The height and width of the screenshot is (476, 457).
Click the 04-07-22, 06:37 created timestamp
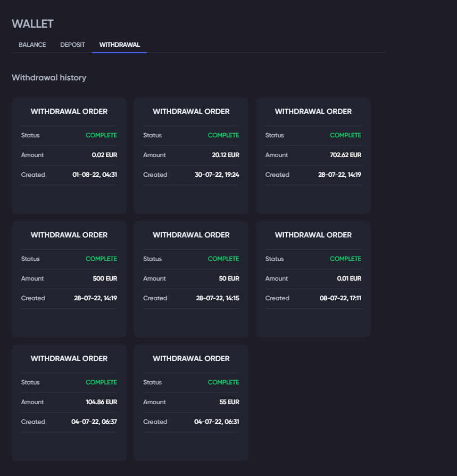[94, 422]
